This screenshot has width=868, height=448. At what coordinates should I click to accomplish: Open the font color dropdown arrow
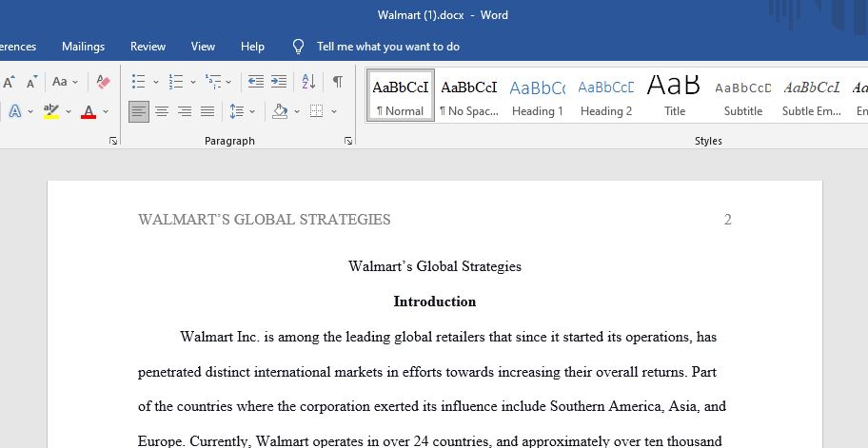[106, 111]
